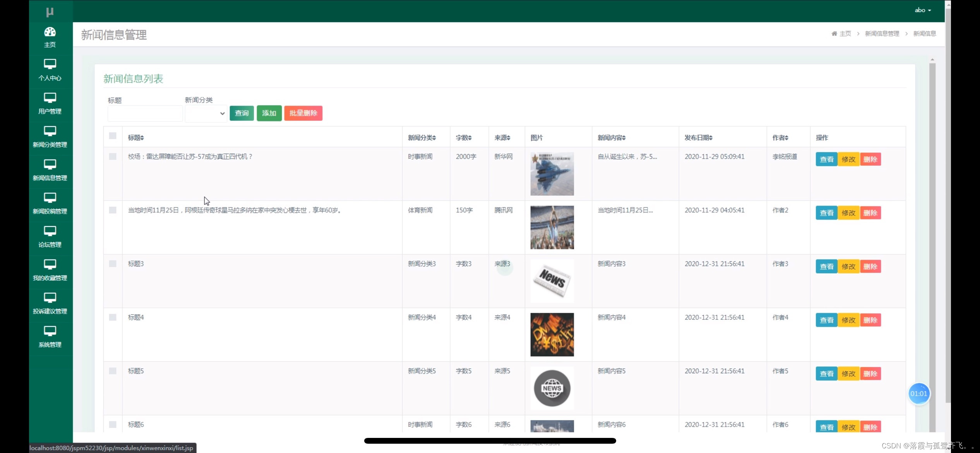Click the home icon in breadcrumb

coord(834,34)
